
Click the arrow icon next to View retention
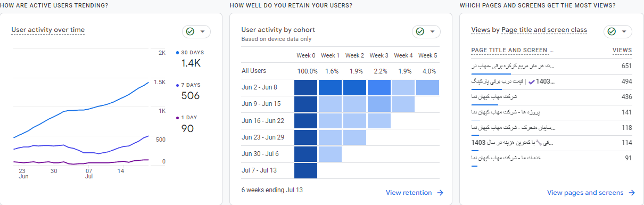[x=440, y=193]
